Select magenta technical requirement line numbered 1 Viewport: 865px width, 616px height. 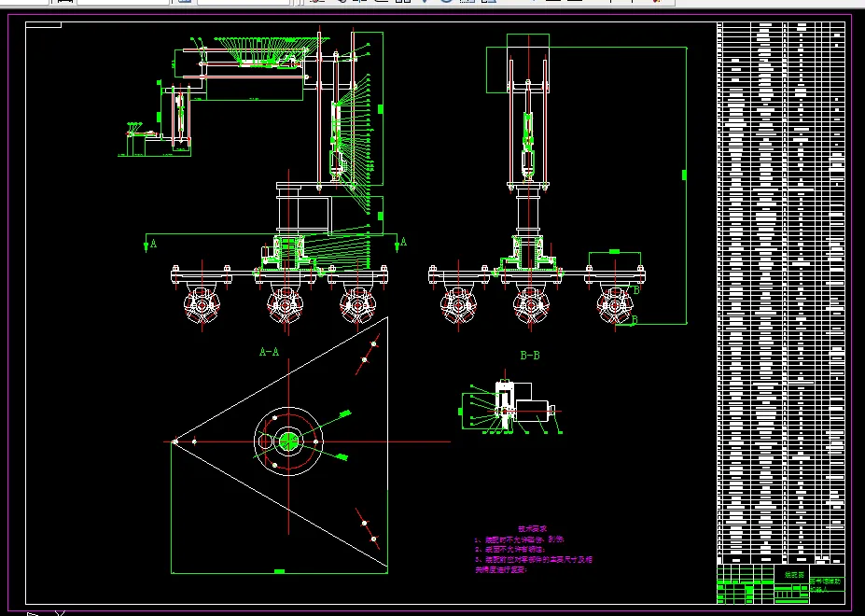click(x=520, y=539)
